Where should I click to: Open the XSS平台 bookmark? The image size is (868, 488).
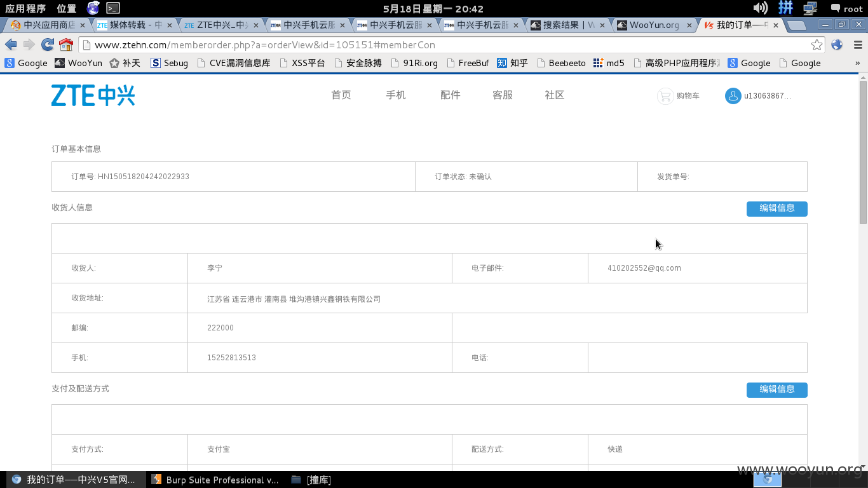tap(302, 63)
